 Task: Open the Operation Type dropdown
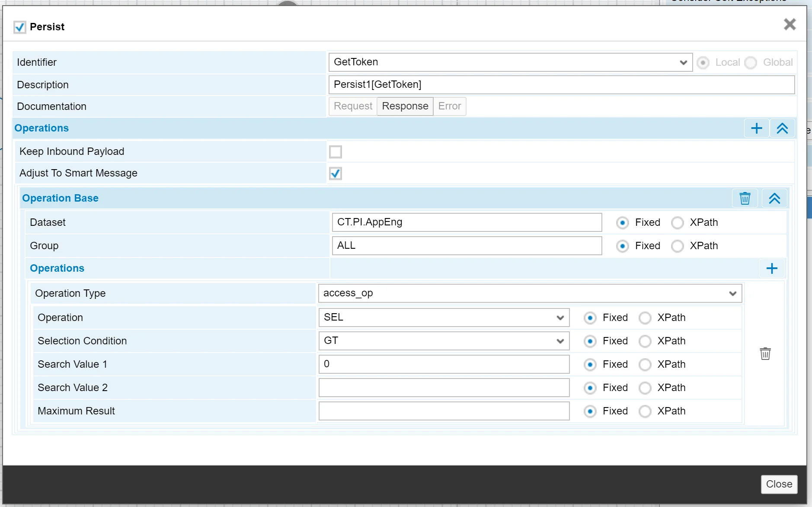coord(530,293)
